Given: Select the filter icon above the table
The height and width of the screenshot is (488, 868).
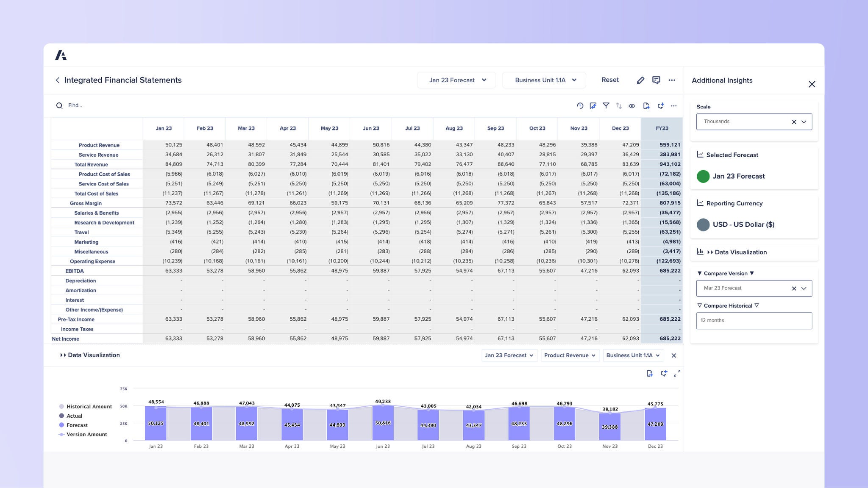Looking at the screenshot, I should click(606, 105).
